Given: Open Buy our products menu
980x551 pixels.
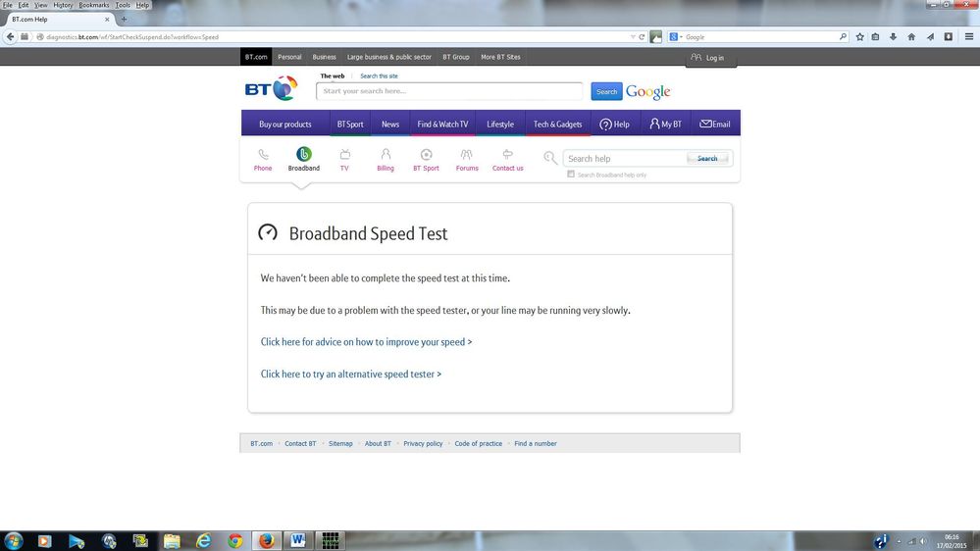Looking at the screenshot, I should [285, 124].
